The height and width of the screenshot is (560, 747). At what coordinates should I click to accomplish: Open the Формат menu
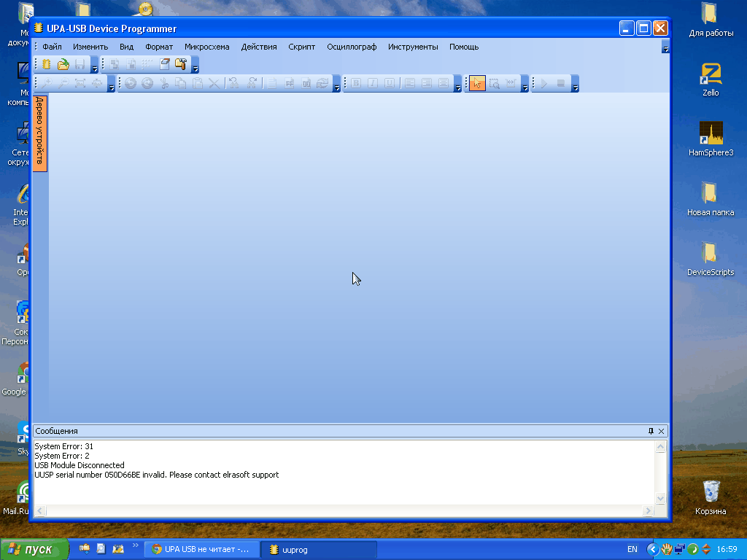[159, 47]
